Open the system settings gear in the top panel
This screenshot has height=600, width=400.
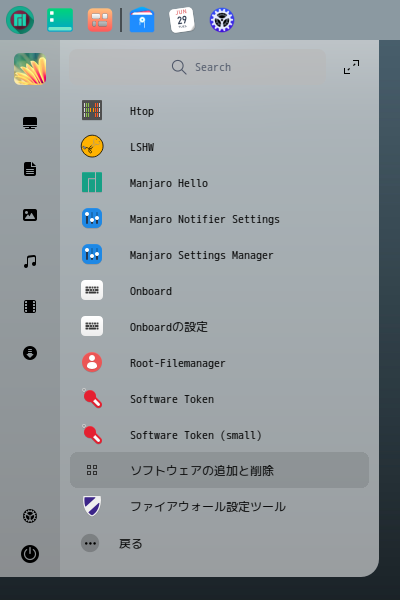(222, 20)
